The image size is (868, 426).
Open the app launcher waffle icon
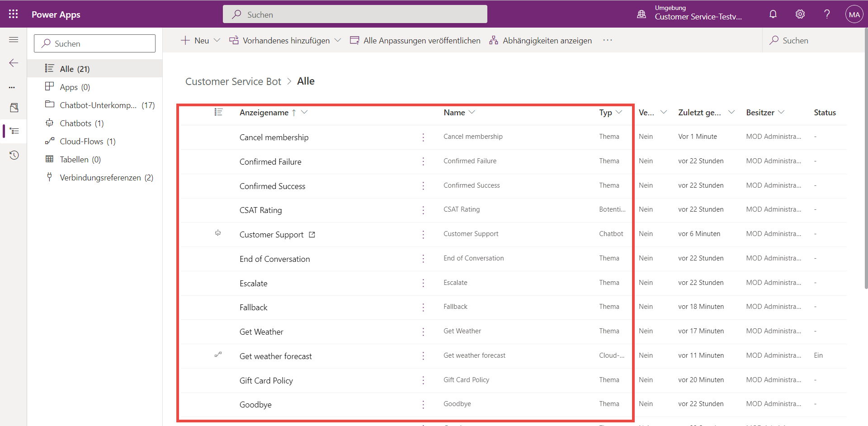pyautogui.click(x=13, y=14)
